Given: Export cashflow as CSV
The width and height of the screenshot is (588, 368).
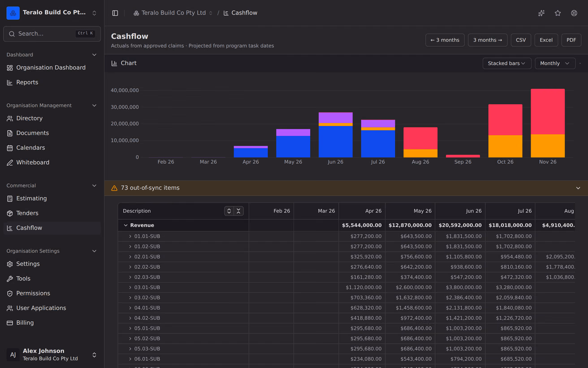Looking at the screenshot, I should tap(521, 40).
